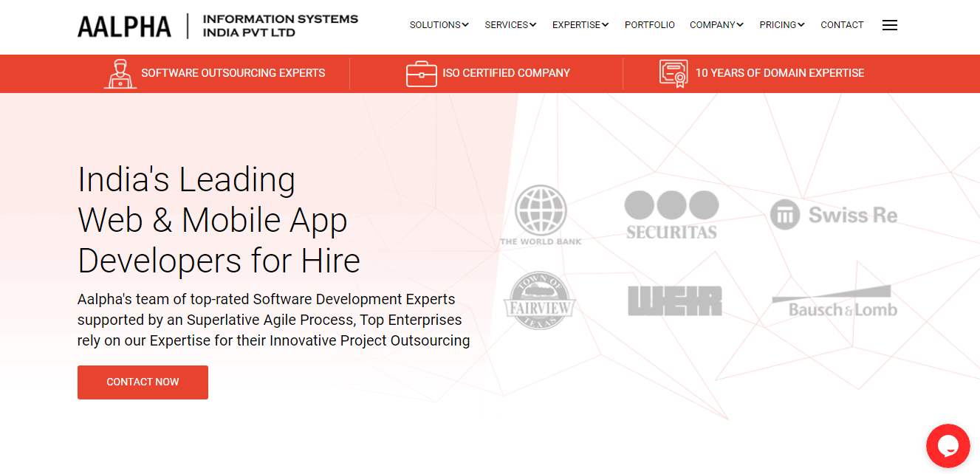The height and width of the screenshot is (474, 980).
Task: Click the Weir logo
Action: tap(675, 300)
